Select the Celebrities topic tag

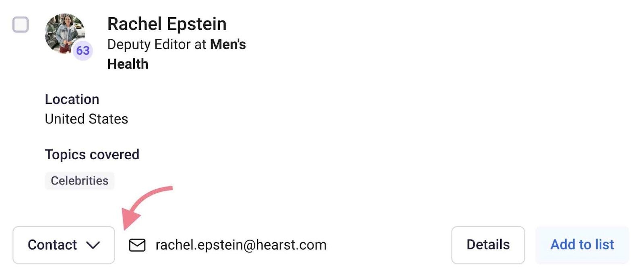click(x=80, y=181)
